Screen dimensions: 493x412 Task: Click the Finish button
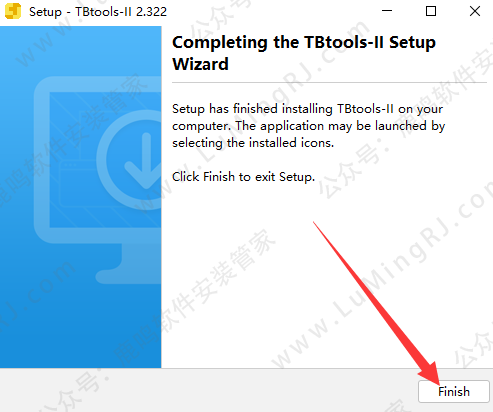[x=454, y=392]
